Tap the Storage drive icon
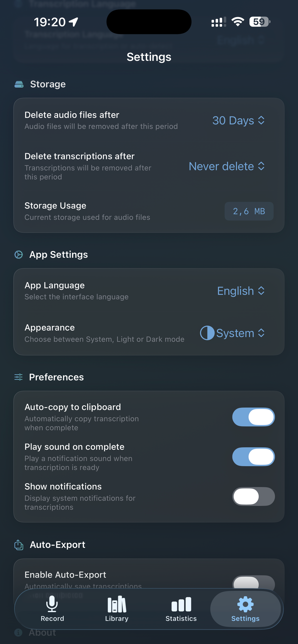298x644 pixels. 19,84
